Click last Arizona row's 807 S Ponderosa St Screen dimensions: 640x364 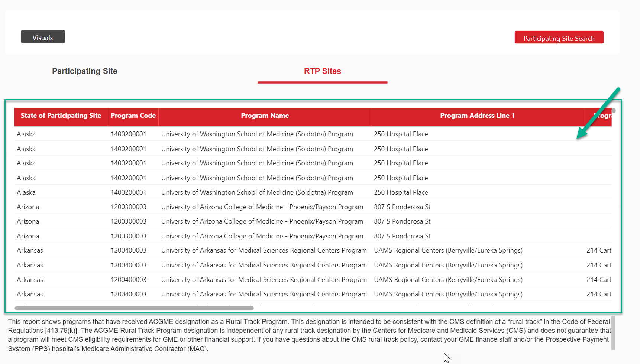point(402,236)
